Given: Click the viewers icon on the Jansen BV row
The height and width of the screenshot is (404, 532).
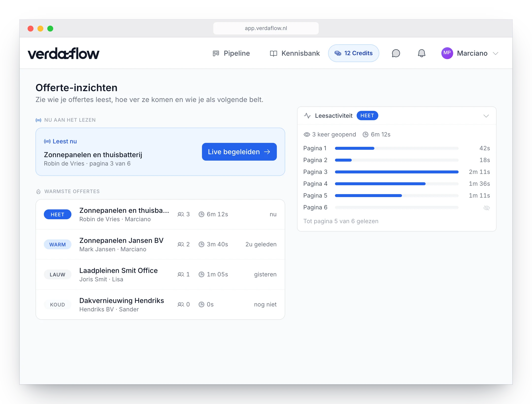Looking at the screenshot, I should [x=181, y=244].
